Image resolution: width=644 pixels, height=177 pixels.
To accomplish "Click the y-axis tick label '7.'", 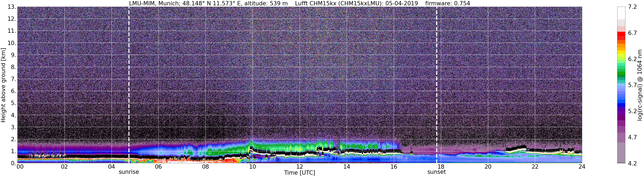I will pos(13,79).
